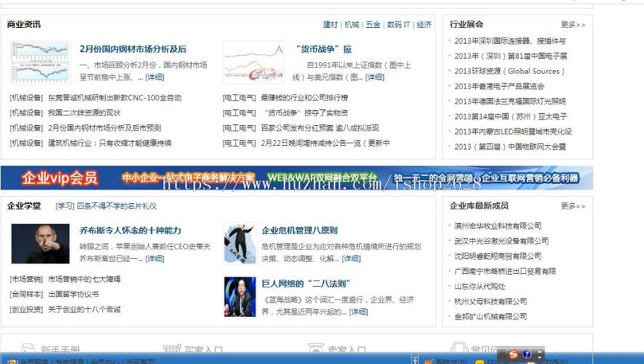
Task: Open article 出国留学协议书
Action: pos(74,294)
